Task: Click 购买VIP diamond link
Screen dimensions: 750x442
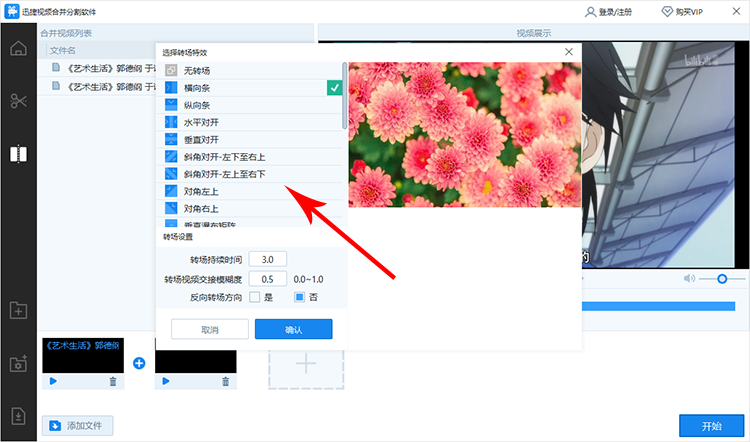Action: pos(682,12)
